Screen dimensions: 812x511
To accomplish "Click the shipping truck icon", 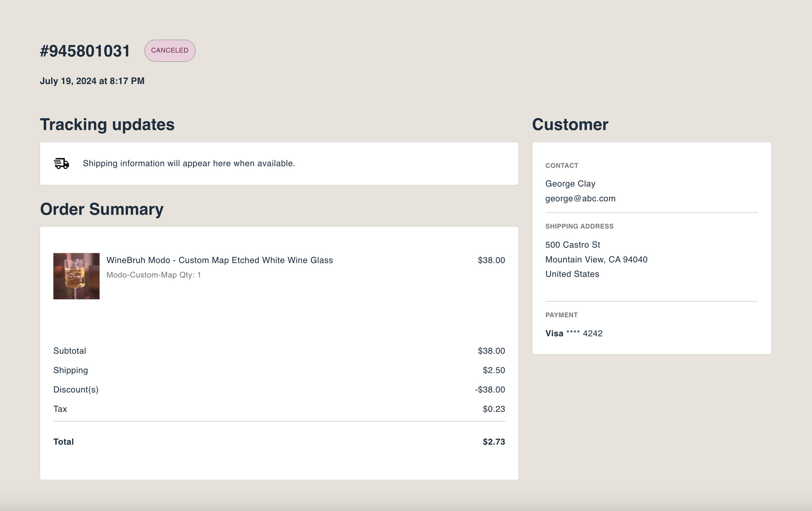I will 61,163.
